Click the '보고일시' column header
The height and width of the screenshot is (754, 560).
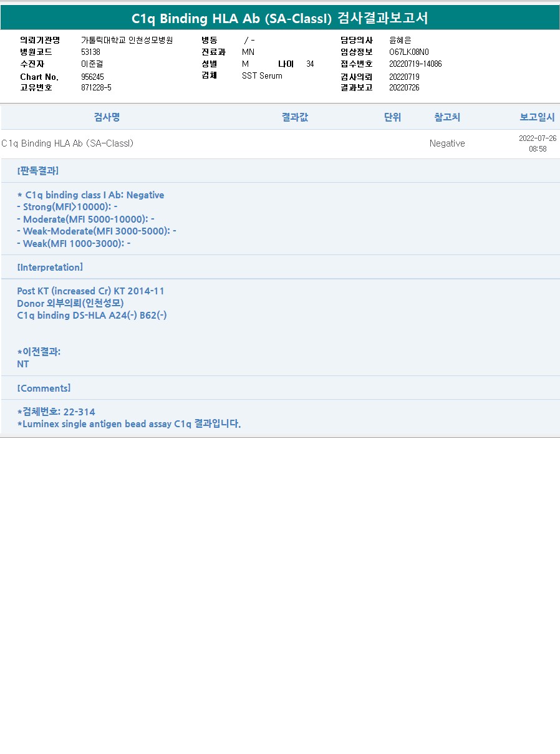click(537, 117)
